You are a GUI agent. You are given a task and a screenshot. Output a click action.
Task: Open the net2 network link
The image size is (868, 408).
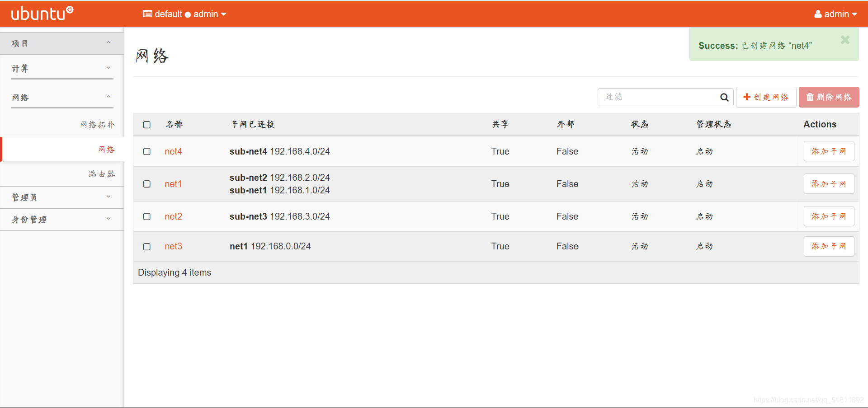click(173, 216)
